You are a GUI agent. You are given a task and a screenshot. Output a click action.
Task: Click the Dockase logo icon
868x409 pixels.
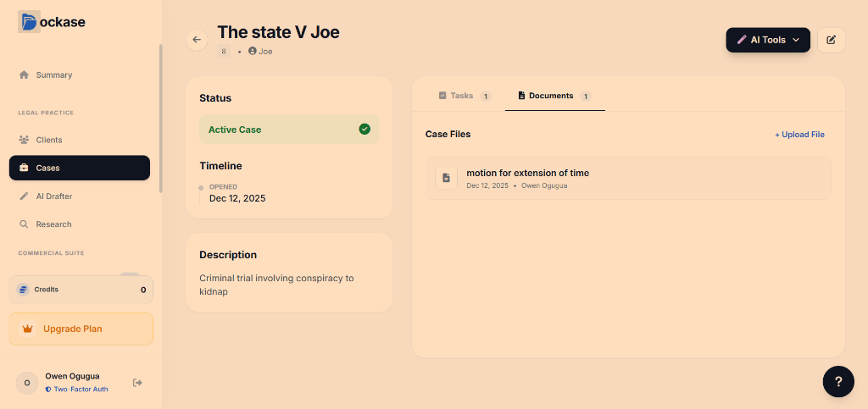30,22
